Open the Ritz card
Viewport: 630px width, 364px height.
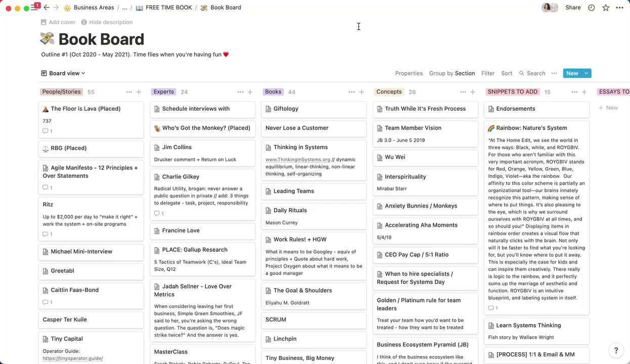(91, 218)
